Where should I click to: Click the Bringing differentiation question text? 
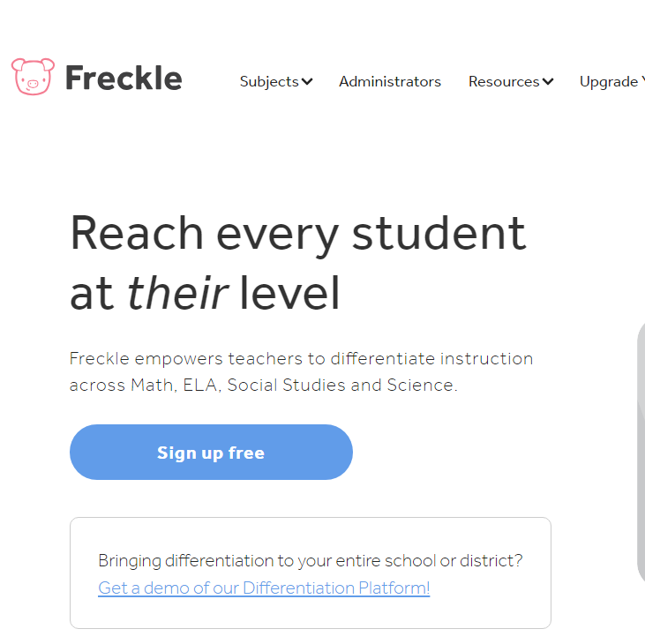[311, 560]
